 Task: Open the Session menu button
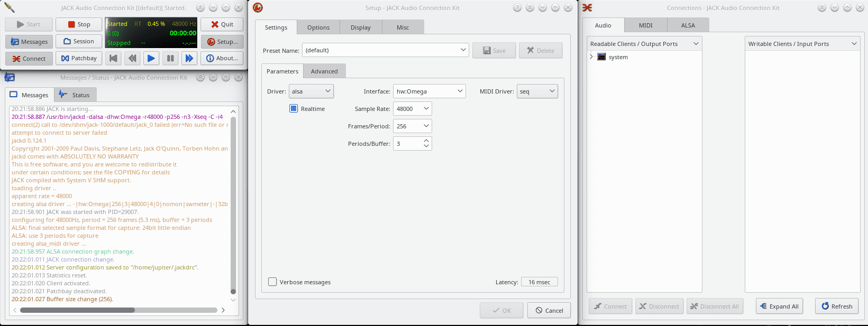tap(79, 41)
